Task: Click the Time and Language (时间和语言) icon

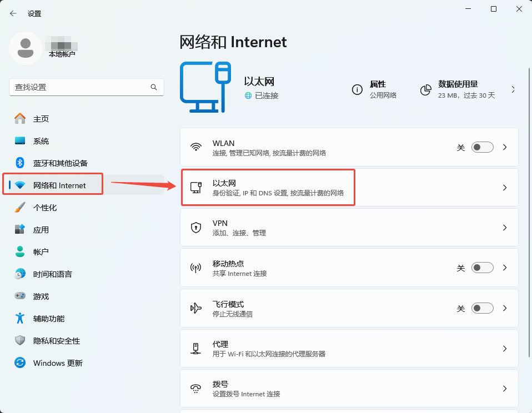Action: 20,274
